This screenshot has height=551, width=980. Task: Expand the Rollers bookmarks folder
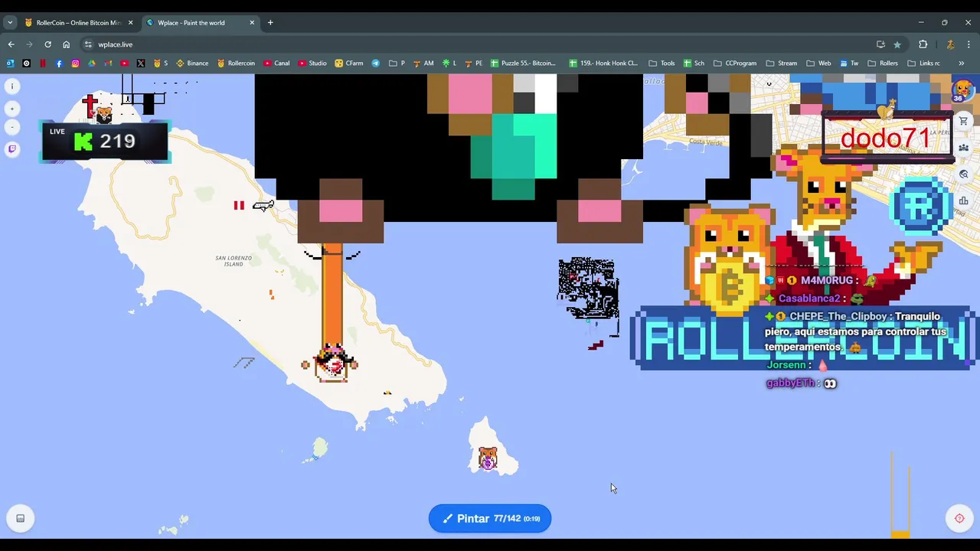tap(883, 64)
